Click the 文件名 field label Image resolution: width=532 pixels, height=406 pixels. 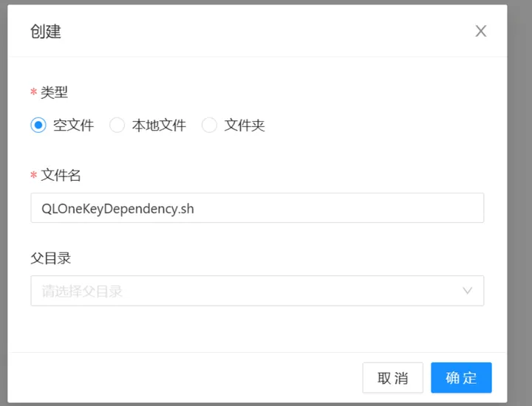(x=61, y=175)
